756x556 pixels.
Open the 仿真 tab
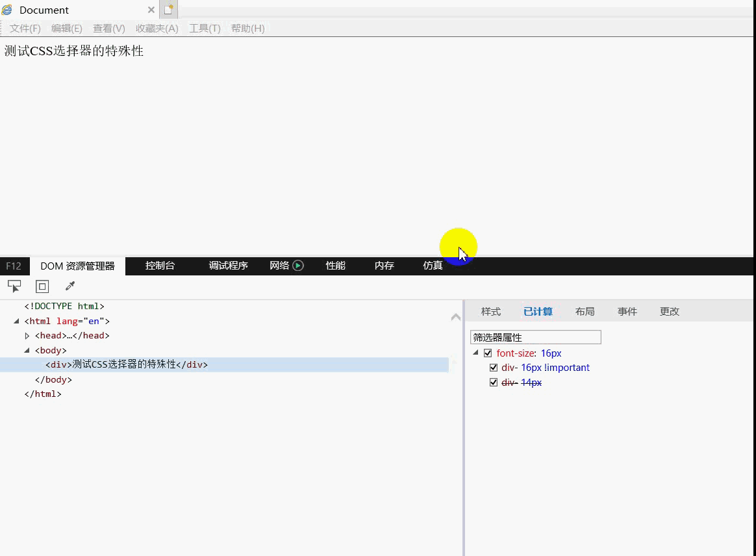[x=433, y=265]
